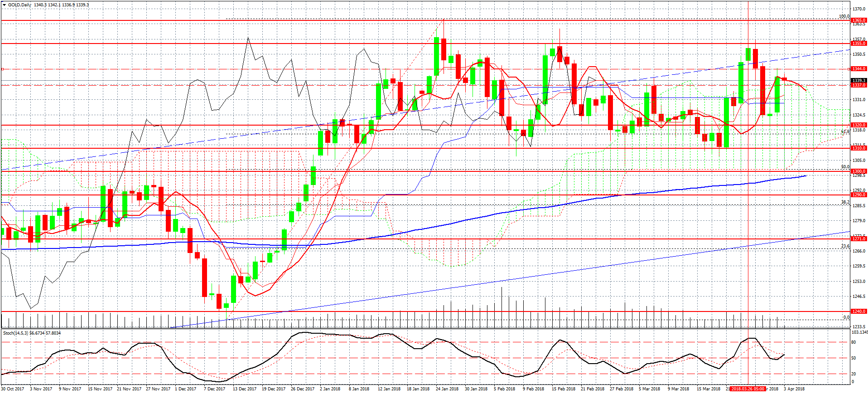Click the GOLD,Daily chart title
This screenshot has width=868, height=394.
point(20,5)
